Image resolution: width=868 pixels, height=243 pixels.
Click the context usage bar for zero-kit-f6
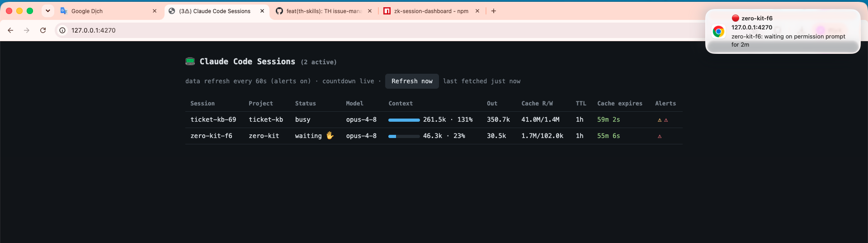tap(404, 136)
